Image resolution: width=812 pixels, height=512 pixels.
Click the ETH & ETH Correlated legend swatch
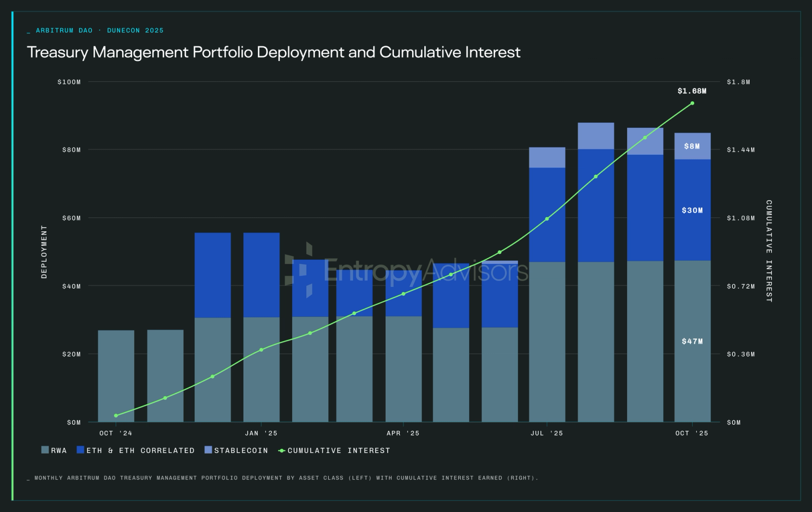pos(80,450)
